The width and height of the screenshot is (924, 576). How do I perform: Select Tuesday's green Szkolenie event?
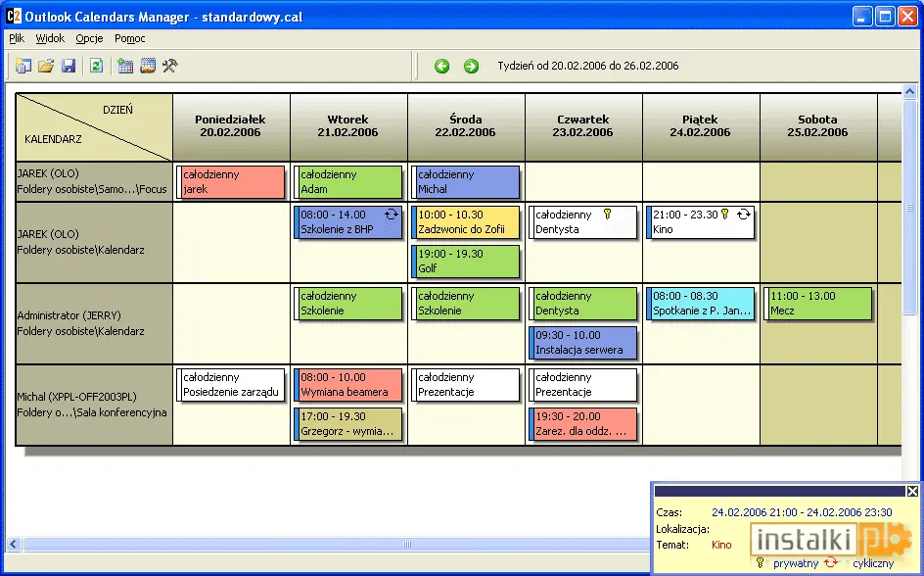348,303
